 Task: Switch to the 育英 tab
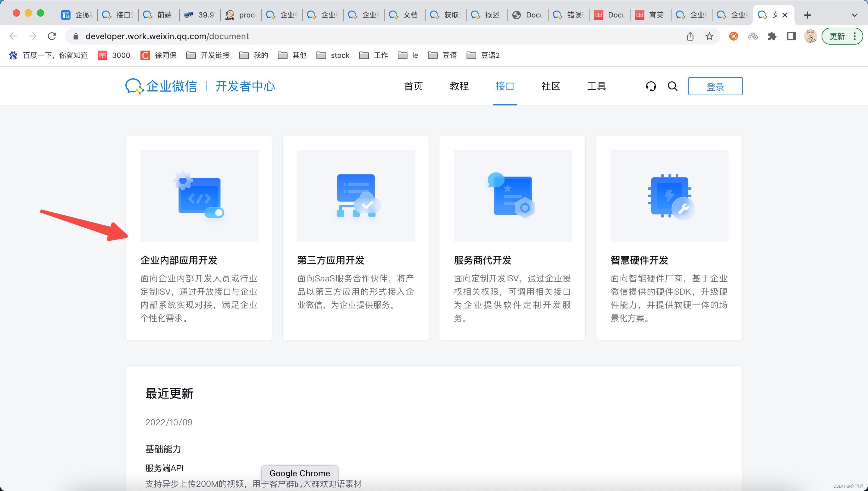click(x=651, y=15)
